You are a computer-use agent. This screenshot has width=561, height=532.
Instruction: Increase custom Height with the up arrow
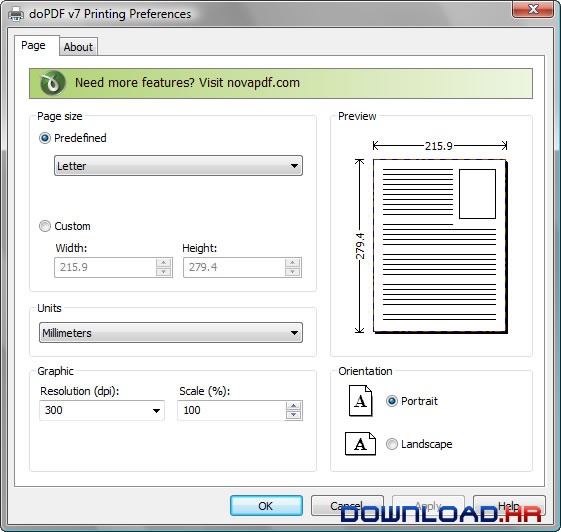(293, 263)
